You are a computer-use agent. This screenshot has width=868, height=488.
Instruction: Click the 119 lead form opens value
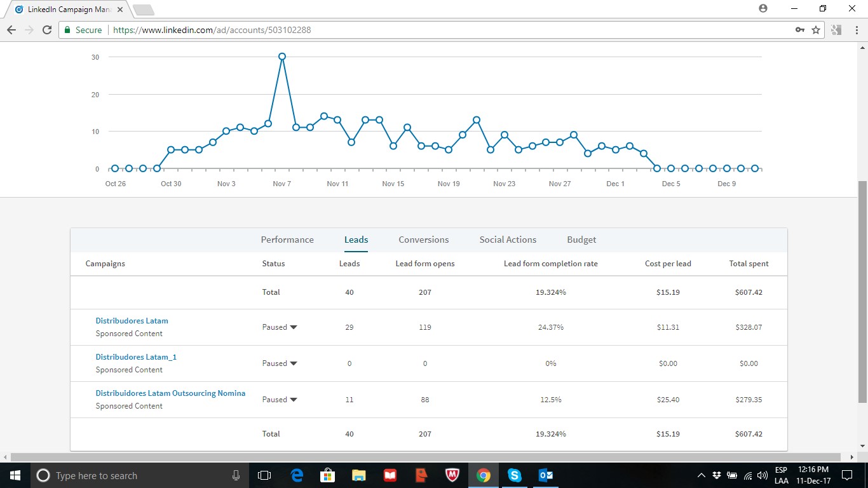point(425,327)
